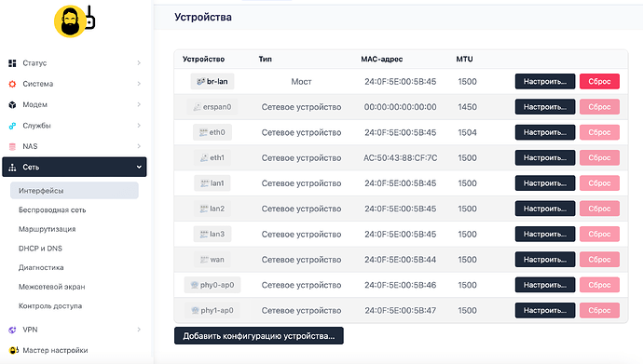Click the Устройство column header
Screen dimensions: 643x364
coord(203,59)
